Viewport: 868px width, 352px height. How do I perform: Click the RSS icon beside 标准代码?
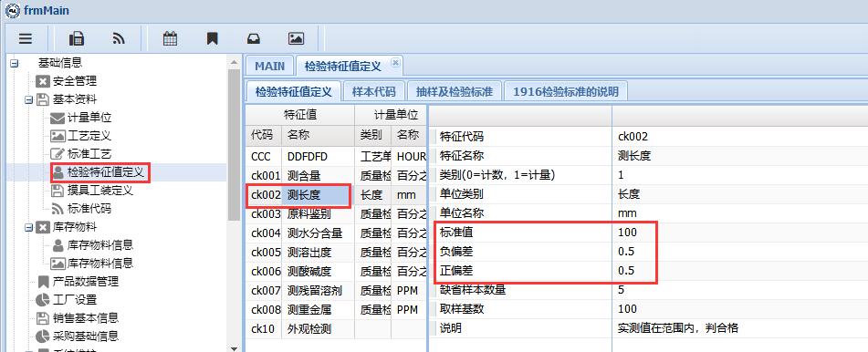click(x=58, y=209)
